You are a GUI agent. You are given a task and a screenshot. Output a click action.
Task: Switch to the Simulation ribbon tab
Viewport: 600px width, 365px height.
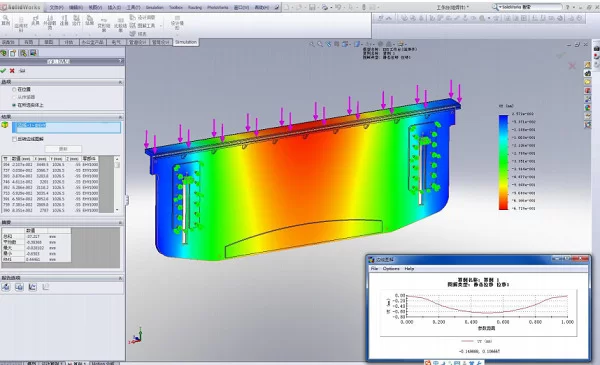(x=186, y=42)
